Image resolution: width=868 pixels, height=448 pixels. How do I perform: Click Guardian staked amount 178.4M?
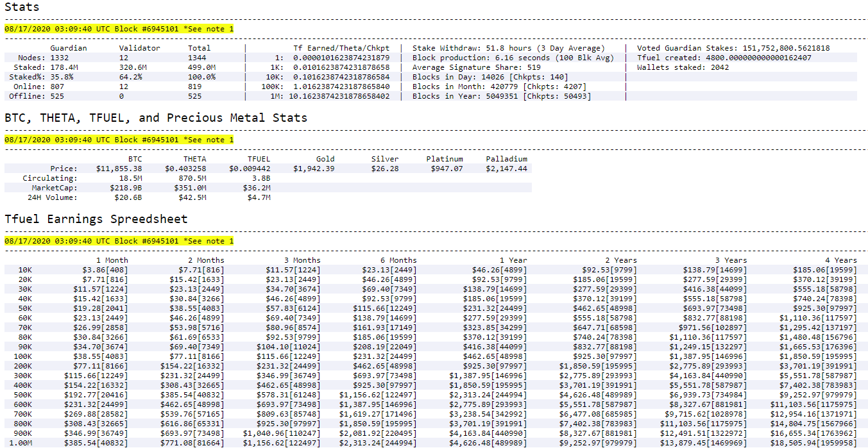tap(64, 67)
